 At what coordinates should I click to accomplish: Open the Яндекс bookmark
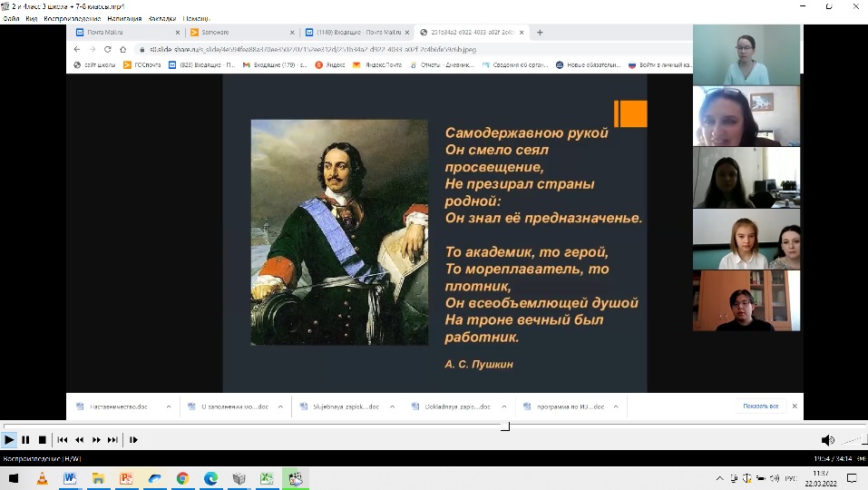pos(330,64)
